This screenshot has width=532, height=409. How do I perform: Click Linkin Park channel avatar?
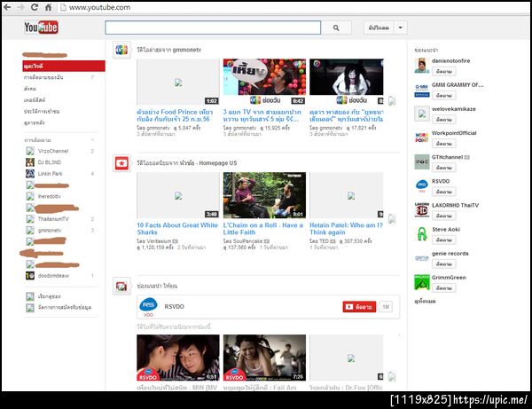(30, 174)
